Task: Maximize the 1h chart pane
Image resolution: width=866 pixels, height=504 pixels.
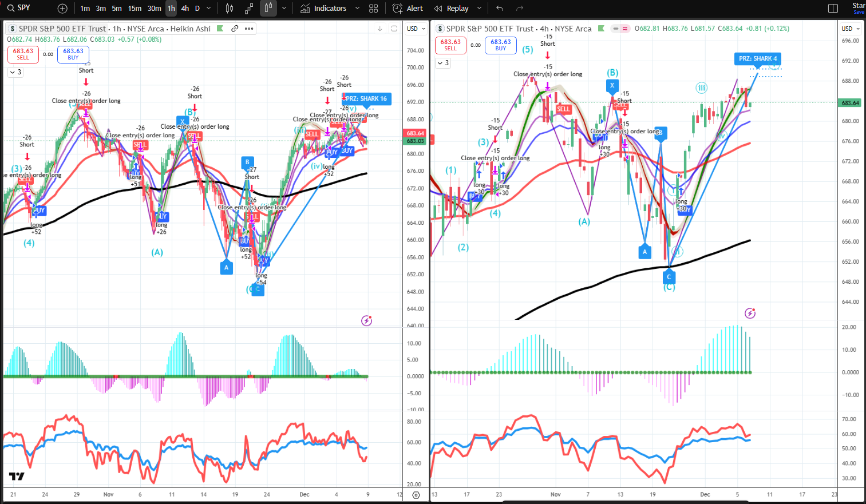Action: [x=394, y=29]
